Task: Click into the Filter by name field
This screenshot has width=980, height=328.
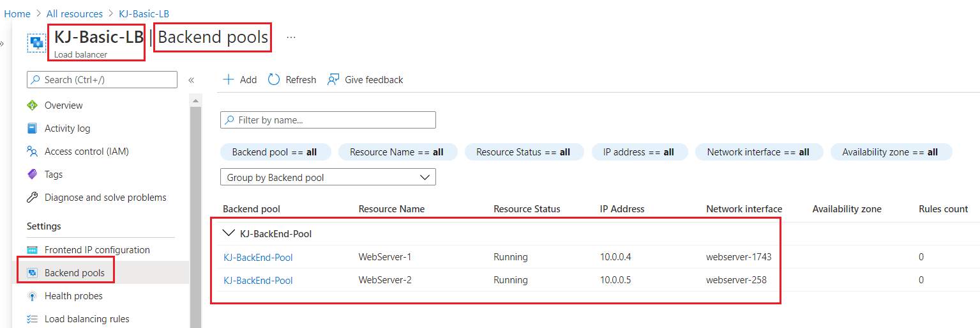Action: tap(328, 120)
